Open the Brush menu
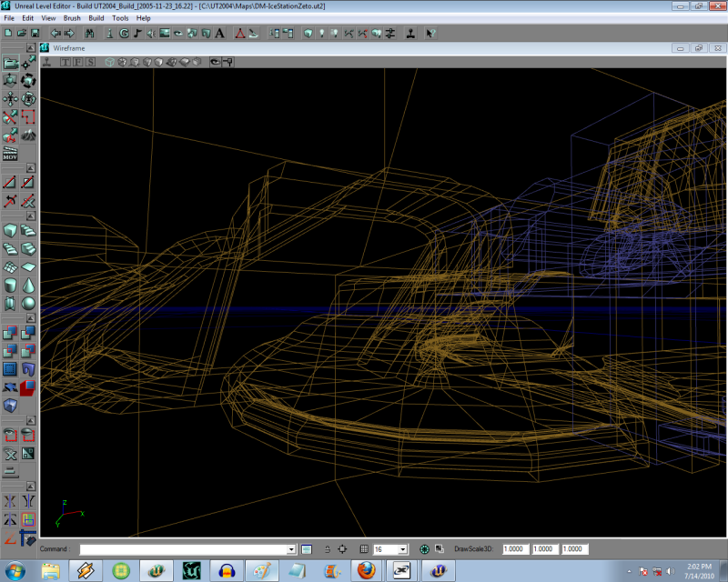 tap(72, 18)
